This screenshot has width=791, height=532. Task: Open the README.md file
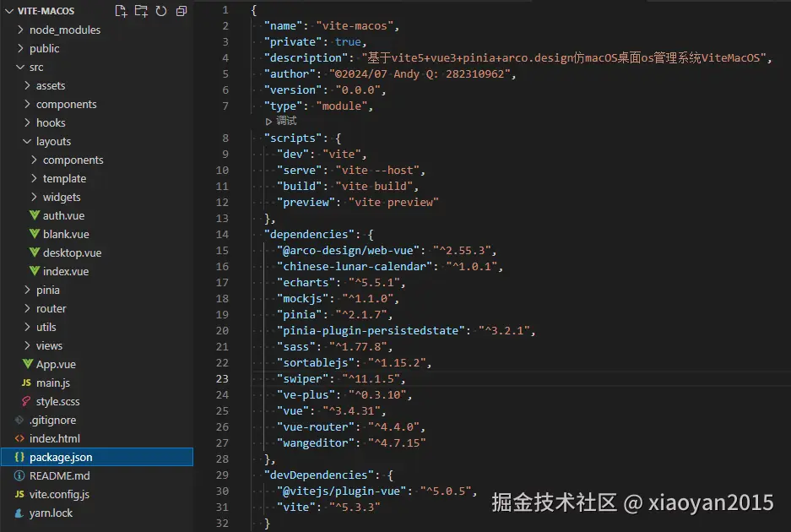(60, 475)
